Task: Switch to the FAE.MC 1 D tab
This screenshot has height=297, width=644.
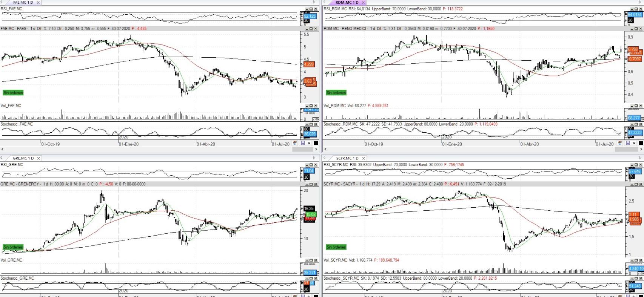Action: point(23,2)
